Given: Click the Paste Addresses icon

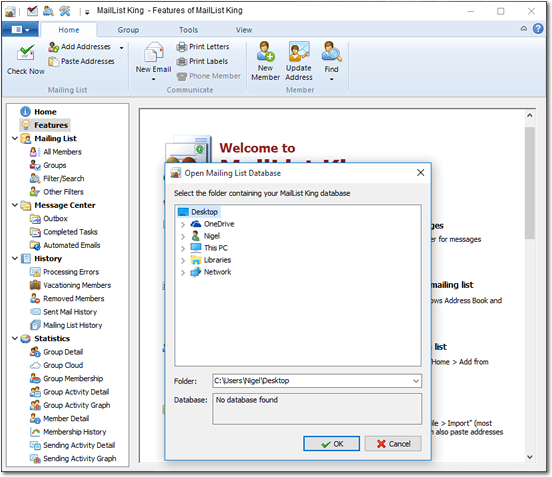Looking at the screenshot, I should click(x=53, y=61).
